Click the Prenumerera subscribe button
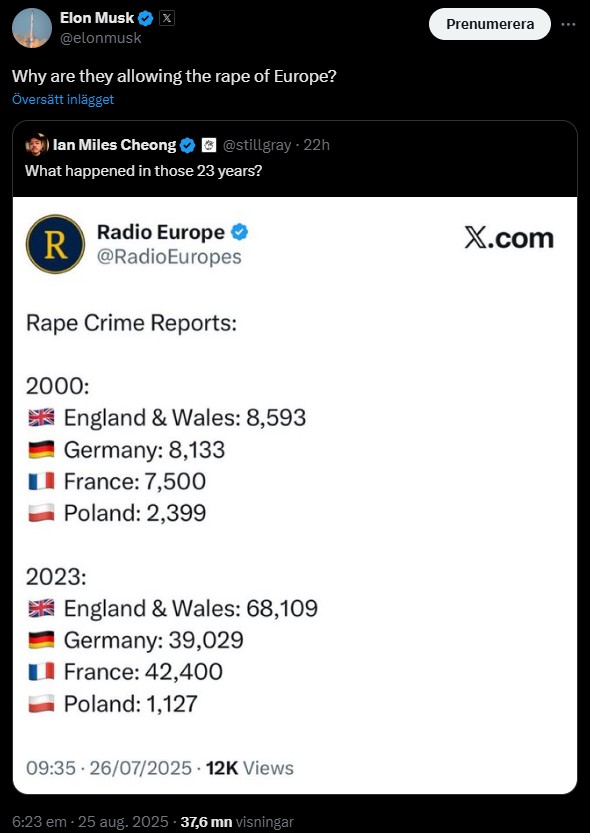Screen dimensions: 590x833 490,24
